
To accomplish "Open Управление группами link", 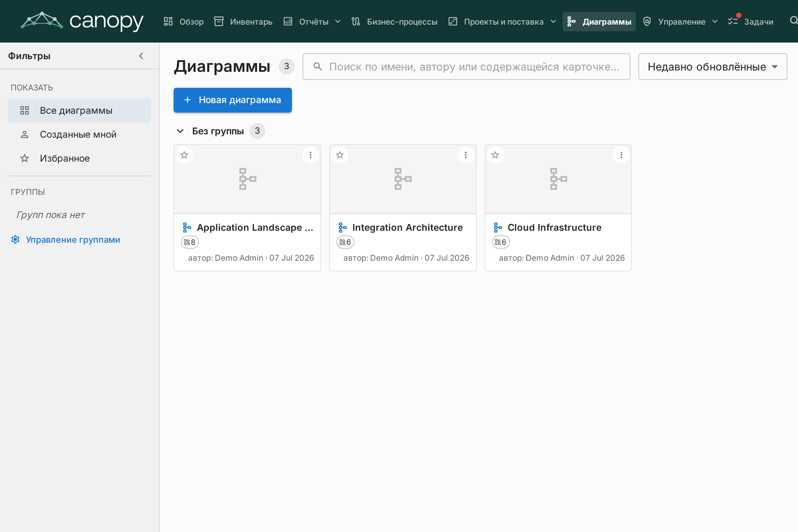I will (x=73, y=240).
